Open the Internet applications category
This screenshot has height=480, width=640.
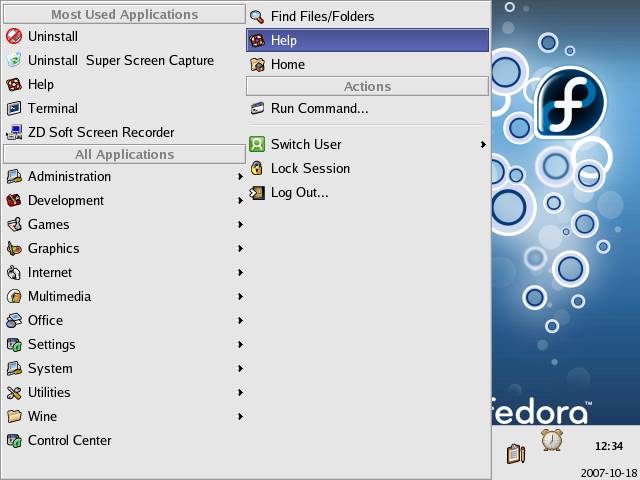pyautogui.click(x=50, y=272)
